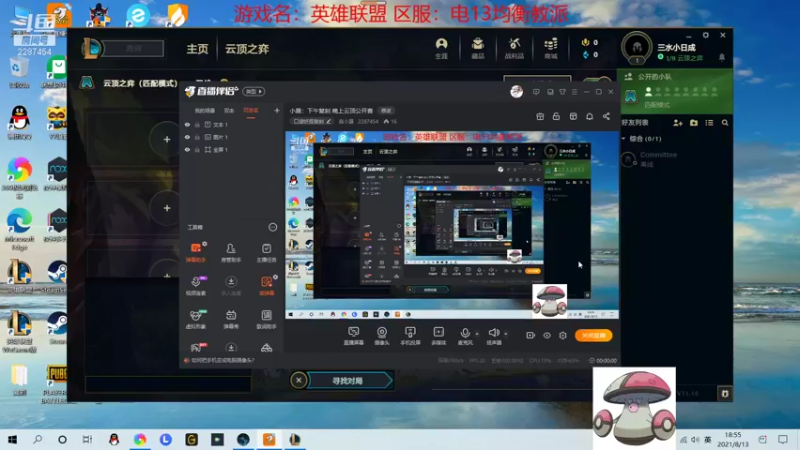Viewport: 800px width, 450px height.
Task: Click the list view icon in 好友列表
Action: click(709, 123)
